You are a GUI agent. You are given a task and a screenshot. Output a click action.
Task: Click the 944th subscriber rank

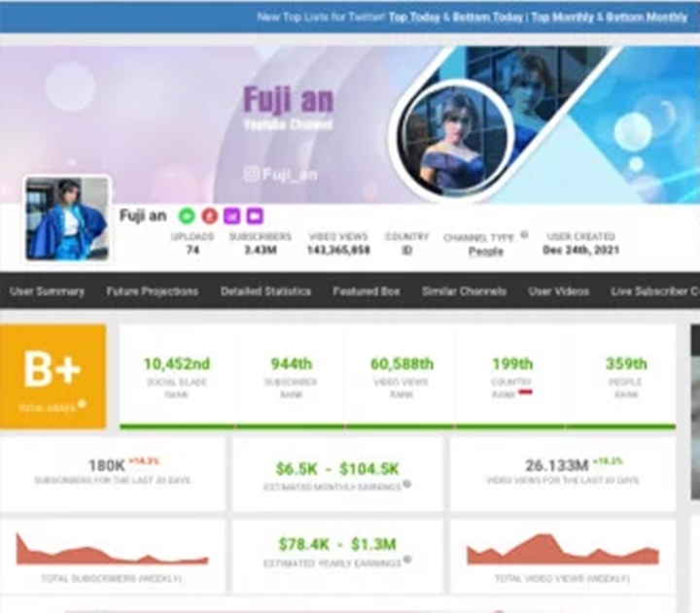292,364
